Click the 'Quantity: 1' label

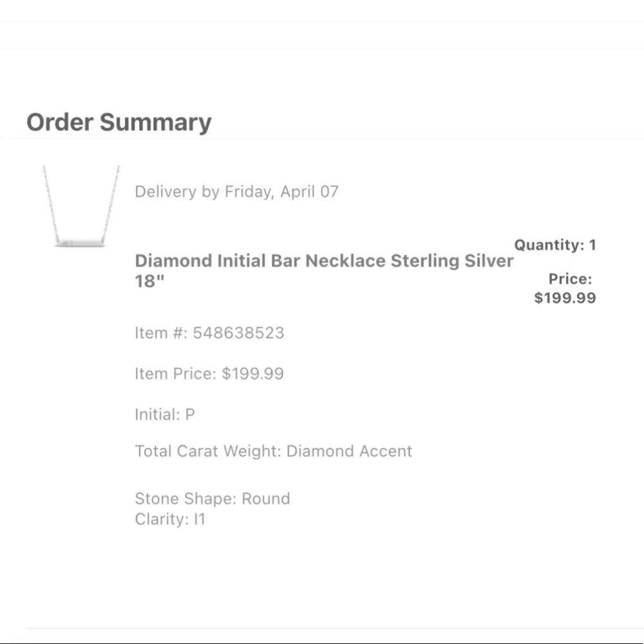554,245
